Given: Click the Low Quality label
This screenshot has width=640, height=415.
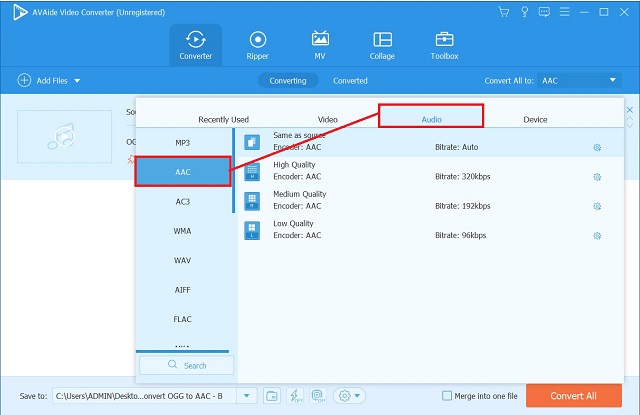Looking at the screenshot, I should [293, 224].
